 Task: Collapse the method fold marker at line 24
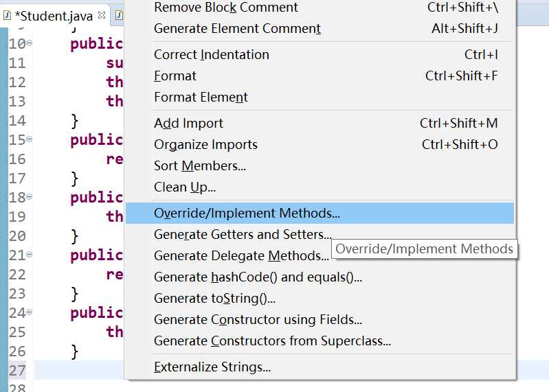click(x=30, y=313)
